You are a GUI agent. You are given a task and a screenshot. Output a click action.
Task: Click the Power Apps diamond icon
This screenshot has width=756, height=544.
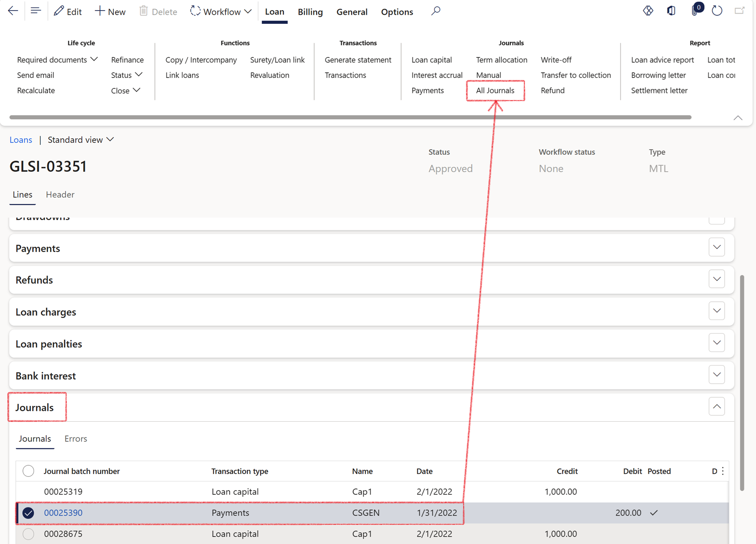[648, 11]
